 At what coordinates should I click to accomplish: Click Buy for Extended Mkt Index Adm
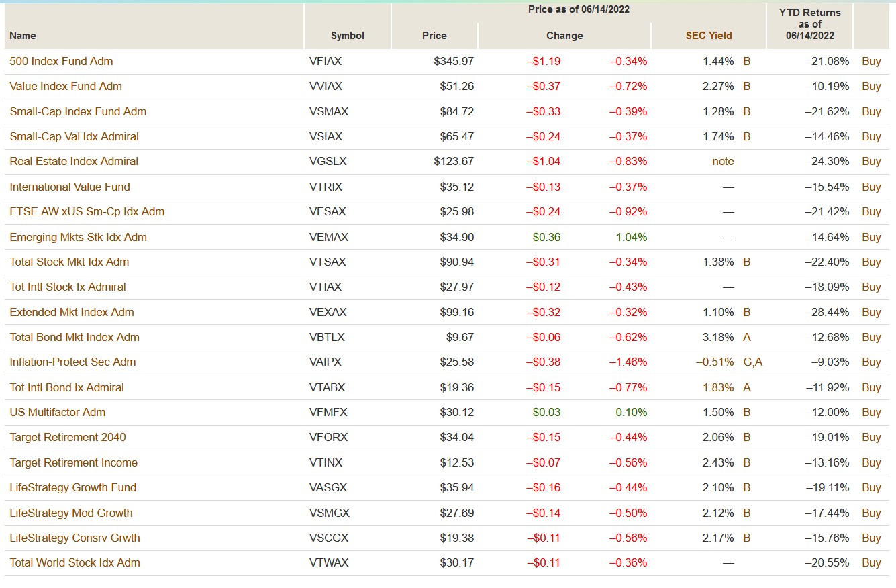(871, 312)
